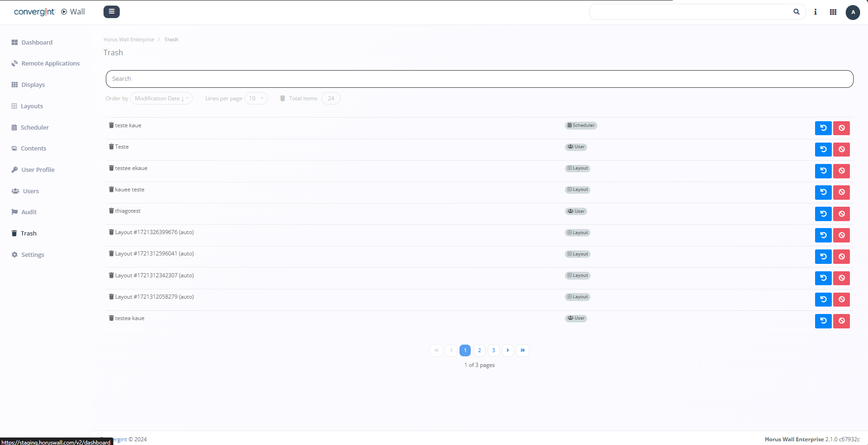This screenshot has height=445, width=868.
Task: Click the info icon in top bar
Action: pyautogui.click(x=815, y=12)
